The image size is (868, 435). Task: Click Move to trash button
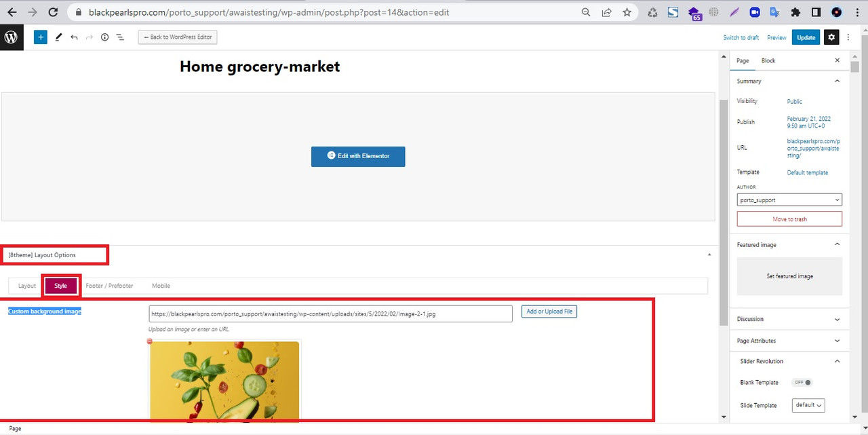789,219
